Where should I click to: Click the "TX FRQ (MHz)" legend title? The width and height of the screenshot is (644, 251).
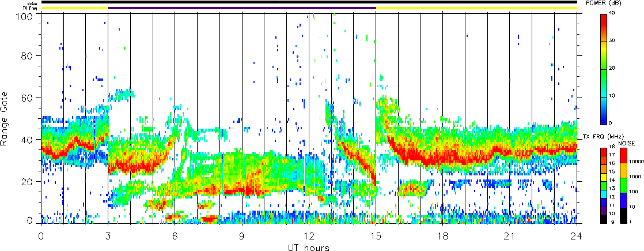point(602,136)
